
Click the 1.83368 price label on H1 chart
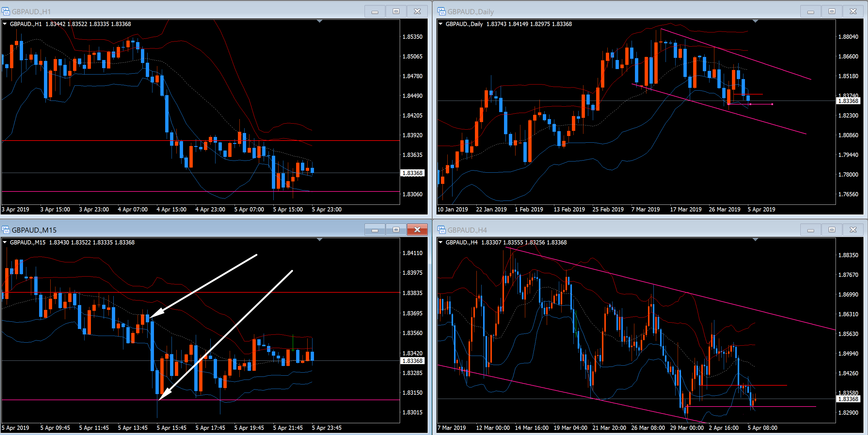tap(412, 173)
